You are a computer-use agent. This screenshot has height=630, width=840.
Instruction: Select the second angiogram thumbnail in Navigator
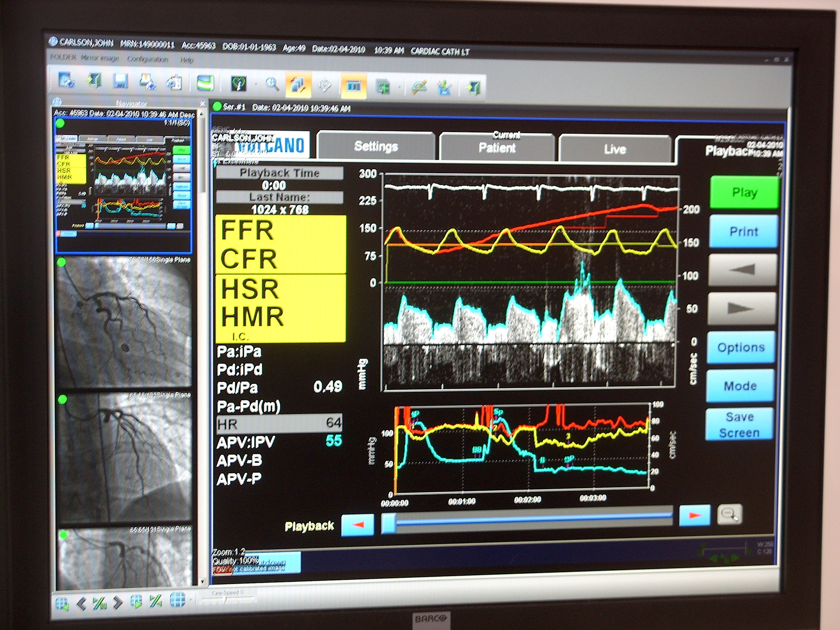[124, 458]
